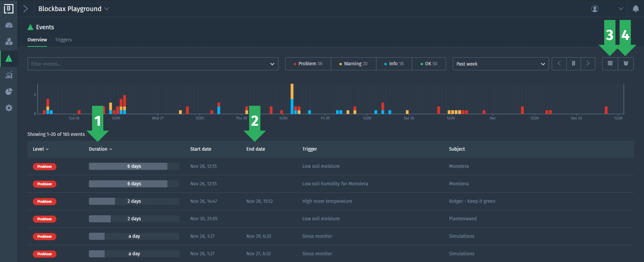Switch to the Triggers tab
Image resolution: width=644 pixels, height=262 pixels.
[x=63, y=40]
